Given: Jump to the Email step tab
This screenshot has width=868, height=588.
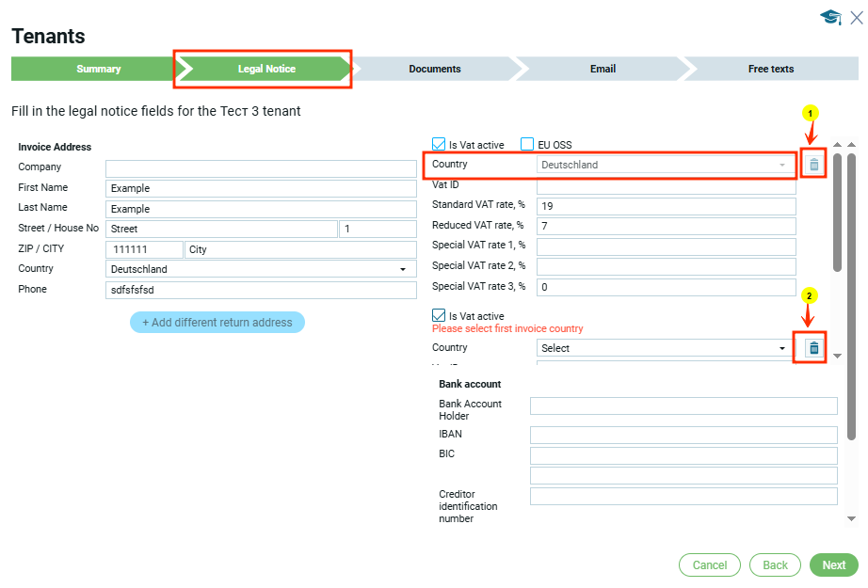Looking at the screenshot, I should pyautogui.click(x=603, y=69).
